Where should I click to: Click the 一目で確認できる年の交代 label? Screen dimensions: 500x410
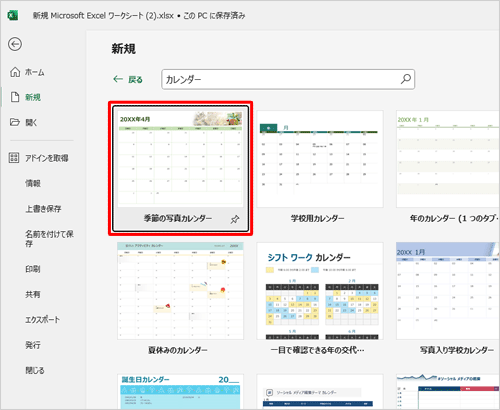click(x=317, y=350)
